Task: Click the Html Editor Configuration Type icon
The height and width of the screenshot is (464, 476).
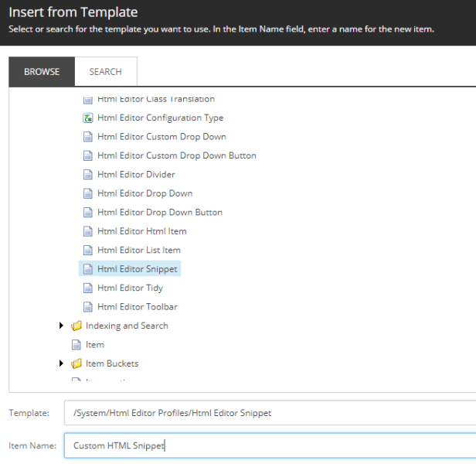Action: tap(88, 118)
